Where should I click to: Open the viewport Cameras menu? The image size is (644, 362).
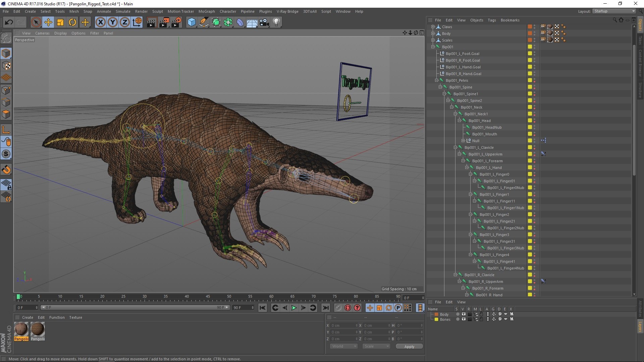(x=42, y=33)
